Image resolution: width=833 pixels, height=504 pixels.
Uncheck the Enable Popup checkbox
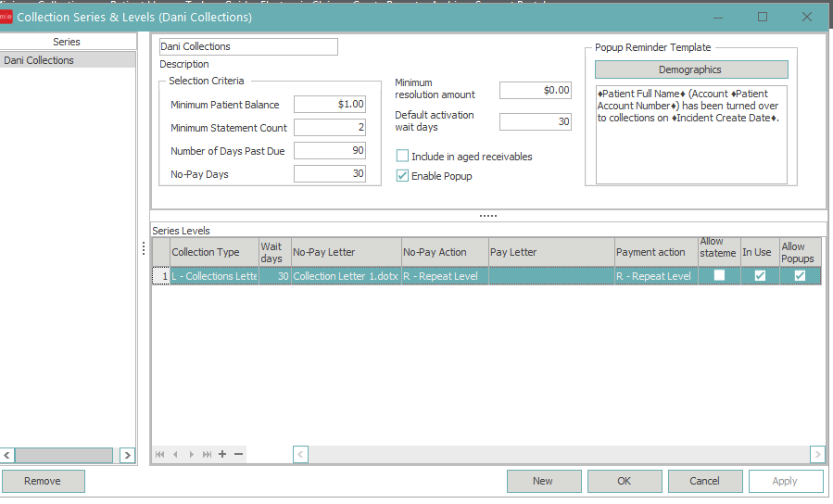click(402, 176)
